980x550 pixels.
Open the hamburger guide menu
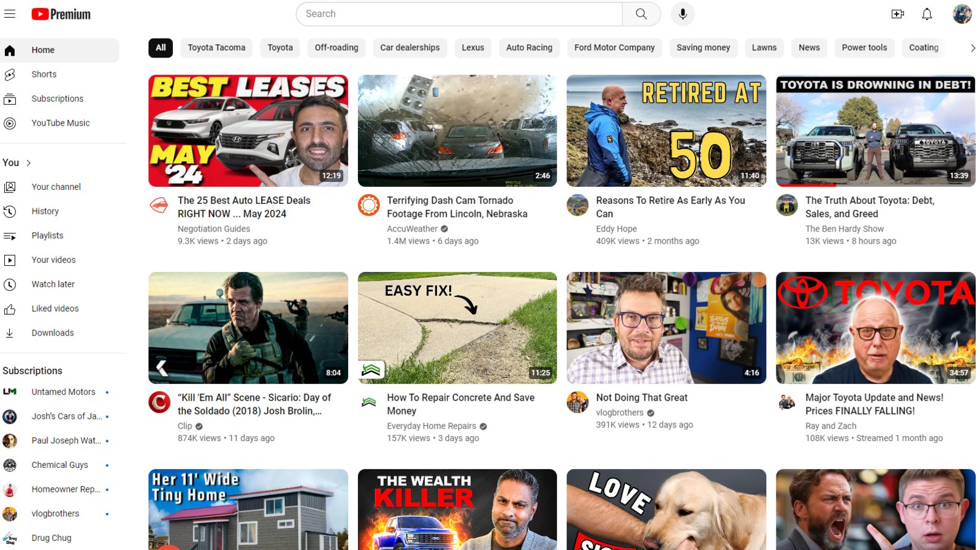[x=10, y=13]
